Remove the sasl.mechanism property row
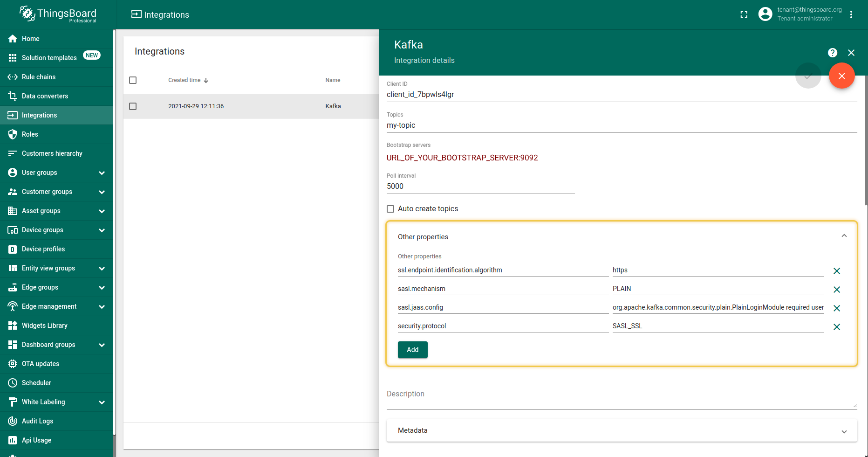The width and height of the screenshot is (868, 457). (837, 290)
